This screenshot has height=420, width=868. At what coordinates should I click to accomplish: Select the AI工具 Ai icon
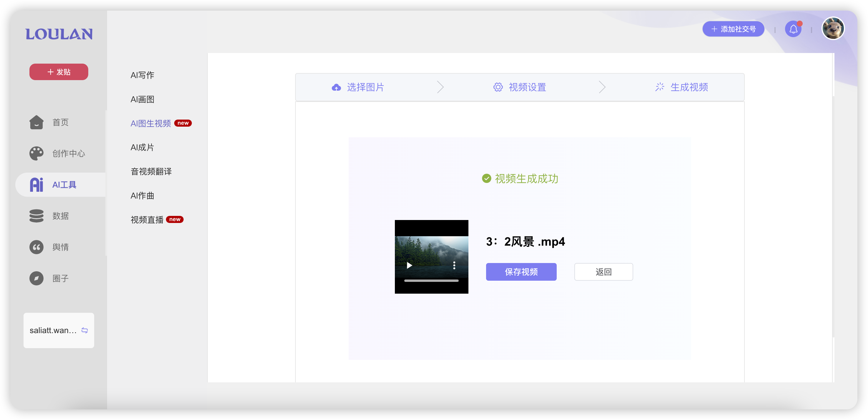coord(36,185)
